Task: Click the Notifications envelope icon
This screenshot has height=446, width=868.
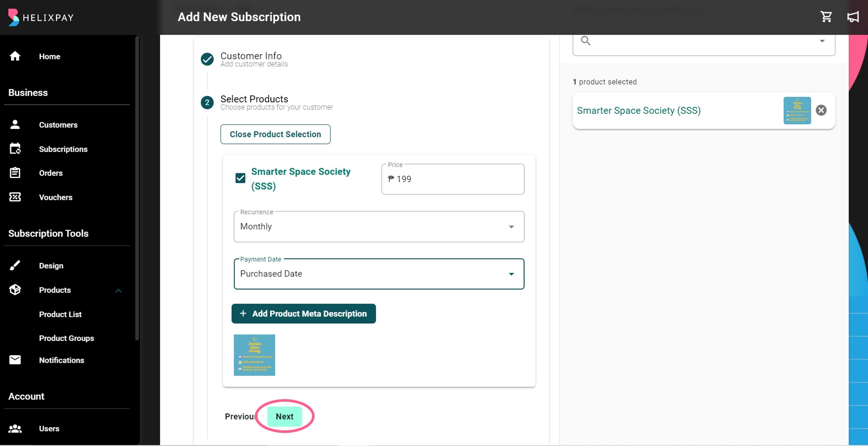Action: 15,360
